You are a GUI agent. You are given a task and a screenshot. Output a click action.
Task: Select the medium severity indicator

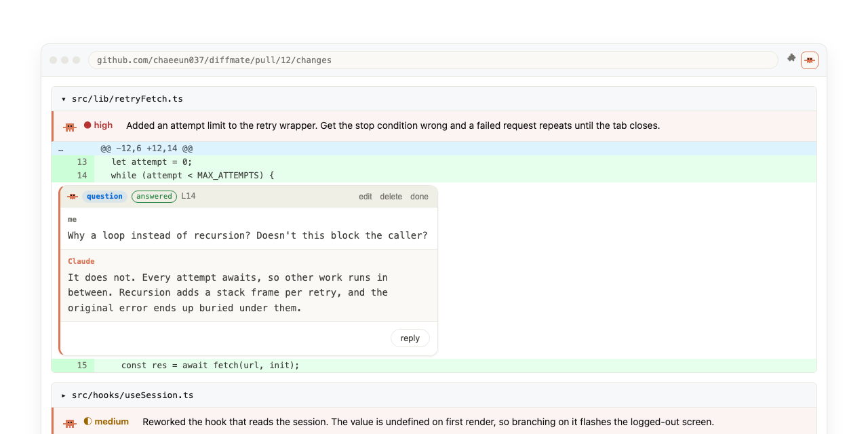[x=106, y=422]
